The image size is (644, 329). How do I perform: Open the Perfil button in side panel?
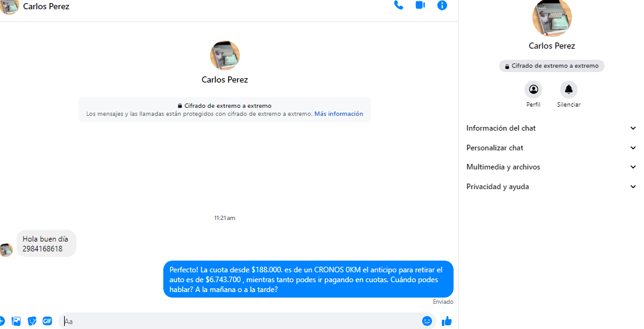pyautogui.click(x=533, y=89)
